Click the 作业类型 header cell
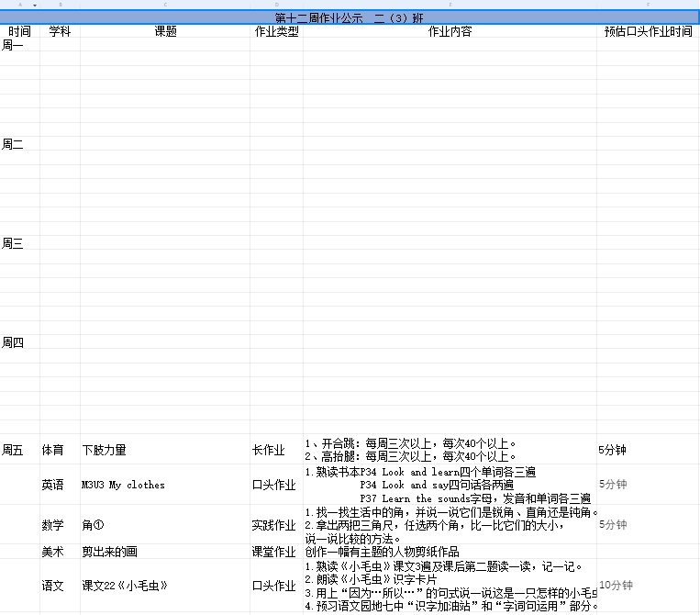This screenshot has width=700, height=615. click(x=276, y=31)
